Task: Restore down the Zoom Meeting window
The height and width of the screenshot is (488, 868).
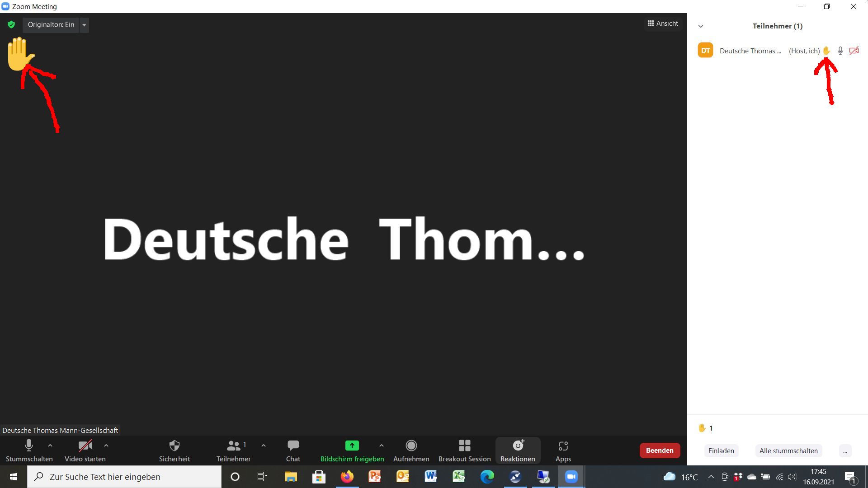Action: pyautogui.click(x=827, y=6)
